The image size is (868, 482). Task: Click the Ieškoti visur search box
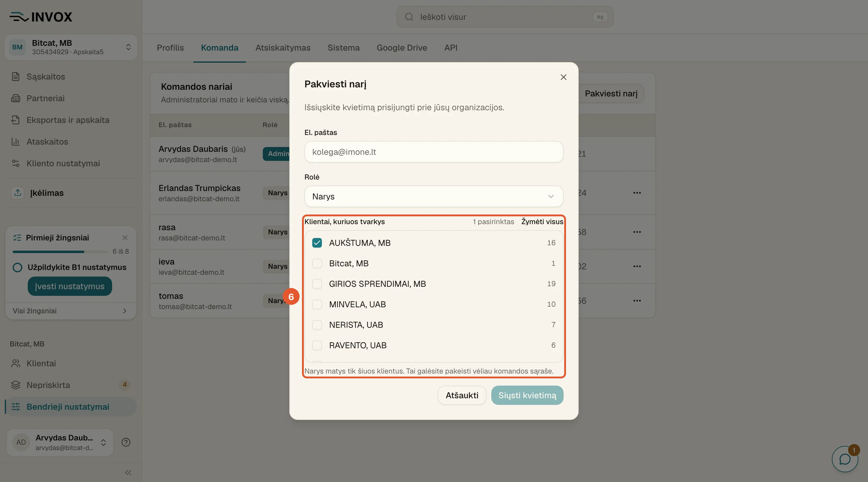(505, 17)
